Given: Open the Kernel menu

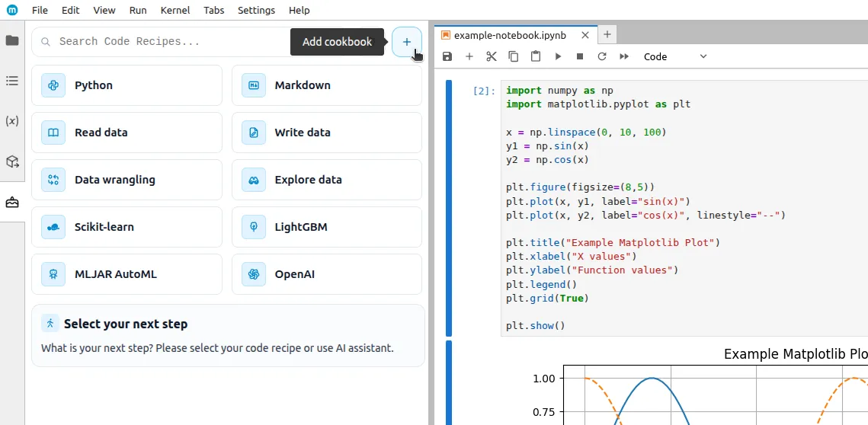Looking at the screenshot, I should (x=175, y=11).
